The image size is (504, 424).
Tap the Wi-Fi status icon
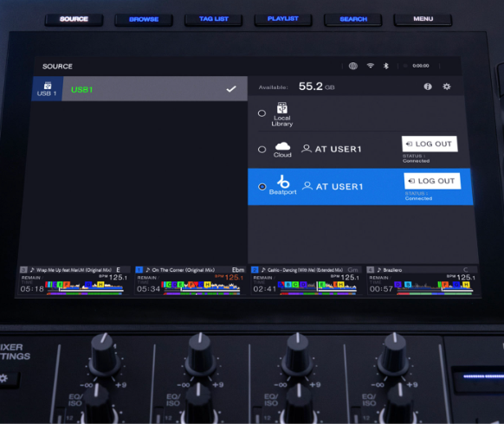point(371,66)
